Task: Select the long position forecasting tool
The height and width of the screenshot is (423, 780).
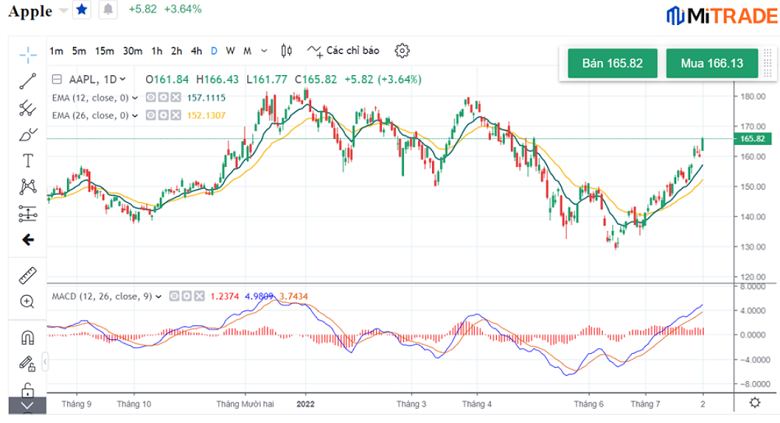Action: pos(28,213)
